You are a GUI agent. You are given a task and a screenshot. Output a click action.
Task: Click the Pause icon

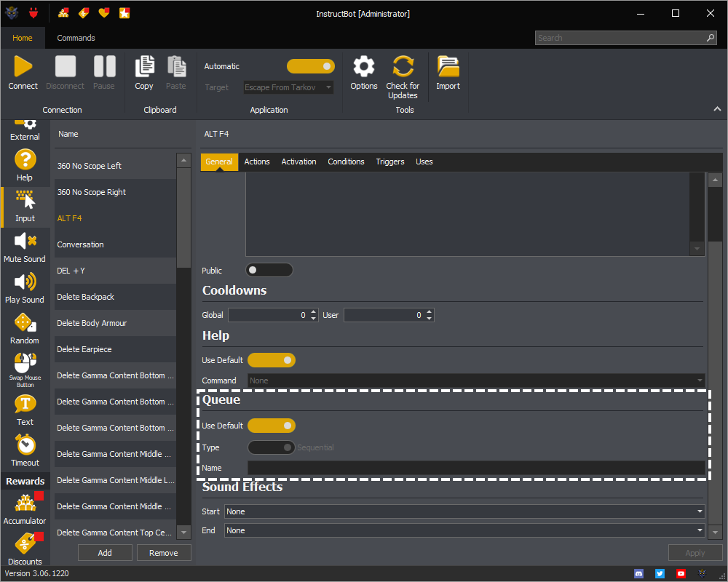click(104, 66)
